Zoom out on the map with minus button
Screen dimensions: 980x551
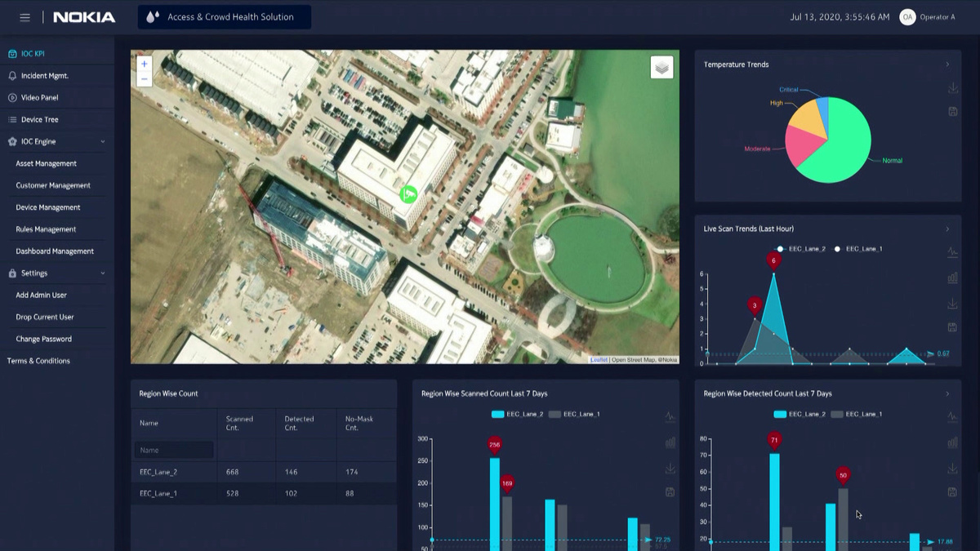(145, 79)
